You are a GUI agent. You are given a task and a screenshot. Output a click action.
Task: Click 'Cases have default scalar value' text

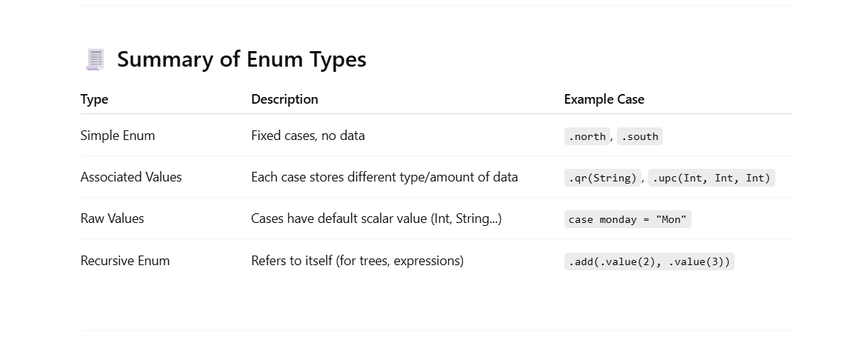coord(339,218)
